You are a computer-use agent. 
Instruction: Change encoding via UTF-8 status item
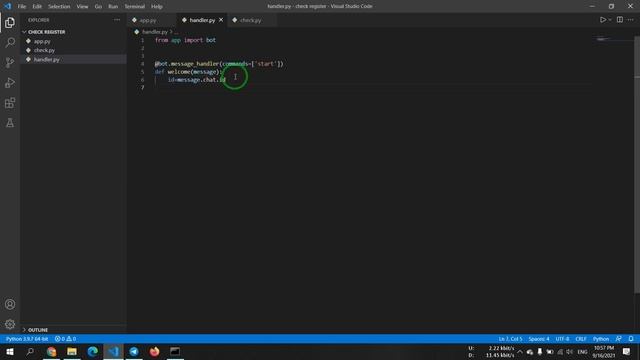tap(562, 339)
